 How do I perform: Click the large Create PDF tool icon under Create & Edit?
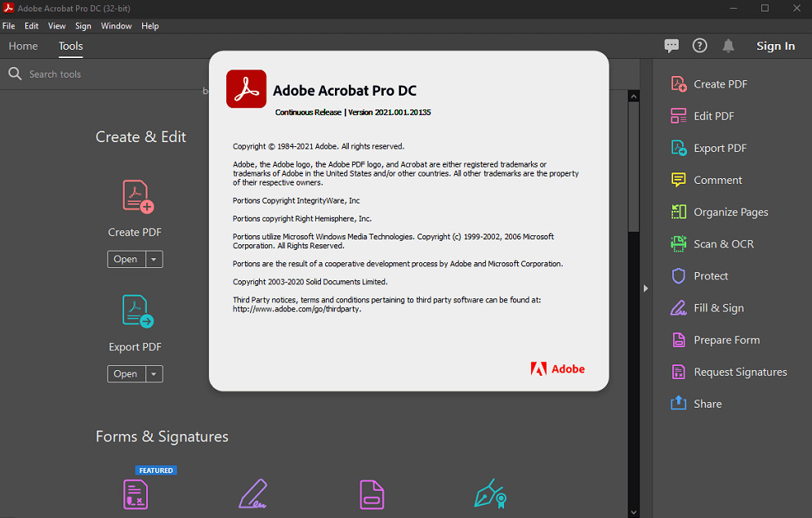click(138, 196)
